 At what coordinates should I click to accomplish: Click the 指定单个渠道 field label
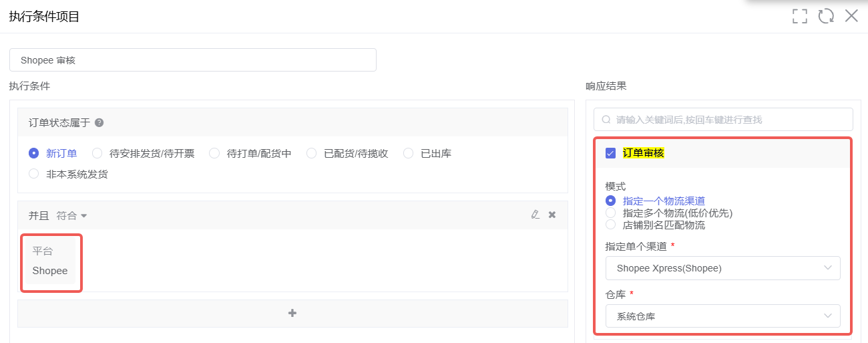pos(636,246)
